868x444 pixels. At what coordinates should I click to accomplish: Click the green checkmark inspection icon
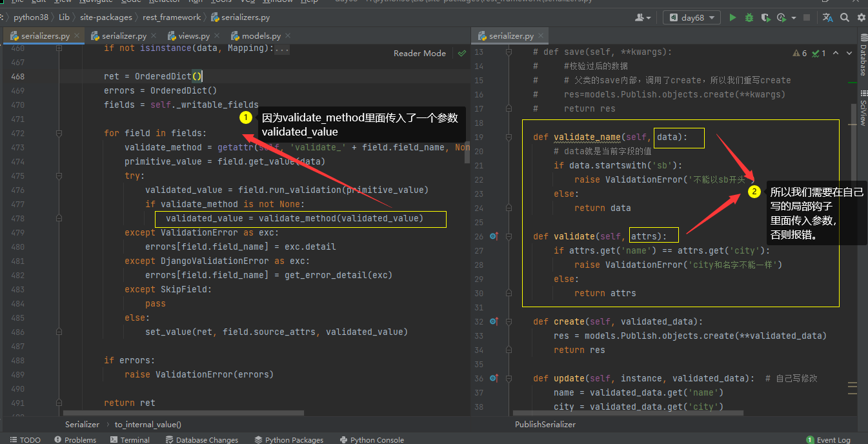[461, 54]
